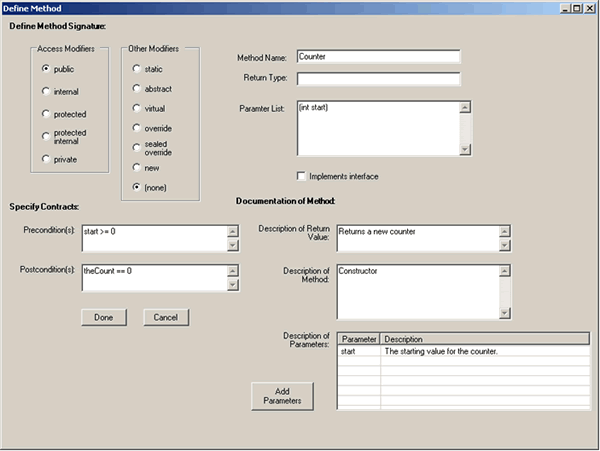Click the Paramter List scroll up arrow

point(465,107)
